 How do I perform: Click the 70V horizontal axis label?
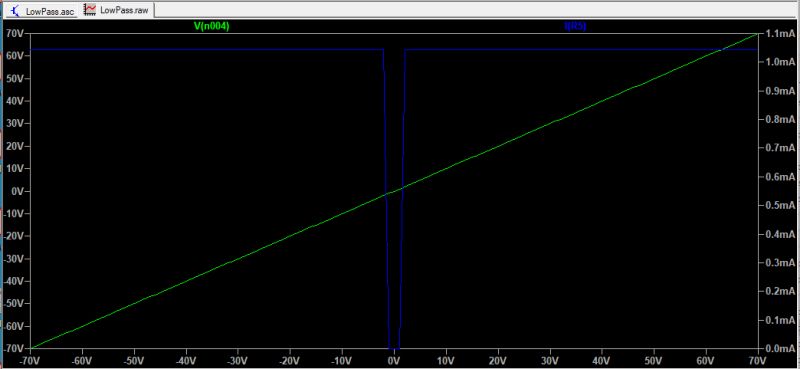[x=757, y=360]
